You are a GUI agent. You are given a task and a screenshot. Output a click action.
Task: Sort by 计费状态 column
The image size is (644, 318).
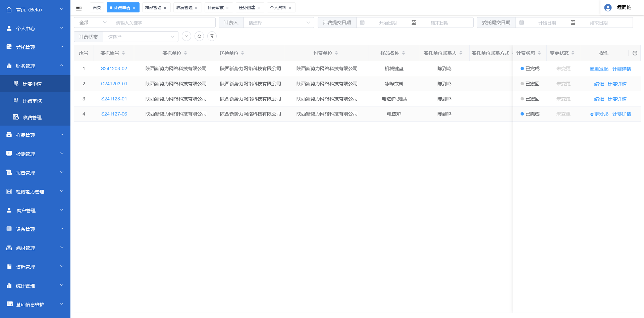coord(539,53)
